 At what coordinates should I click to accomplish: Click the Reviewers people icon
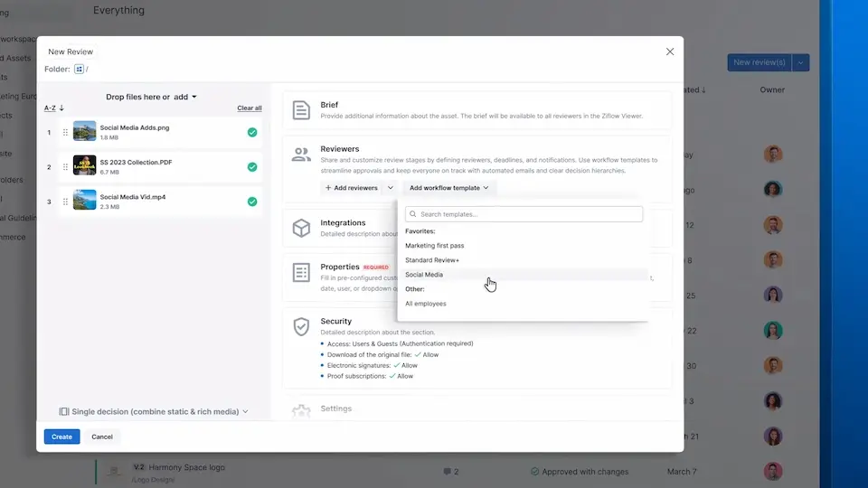(x=301, y=155)
